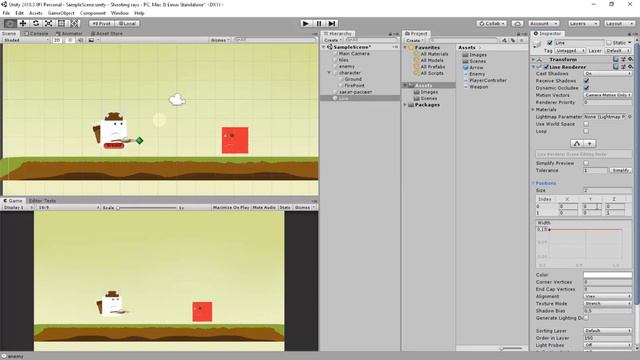
Task: Expand the Materials section
Action: (x=533, y=109)
